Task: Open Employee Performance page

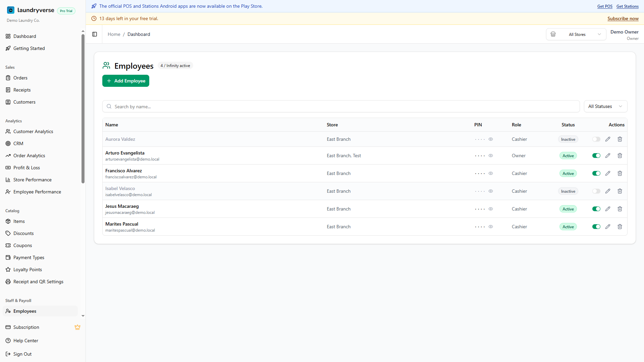Action: pyautogui.click(x=40, y=192)
